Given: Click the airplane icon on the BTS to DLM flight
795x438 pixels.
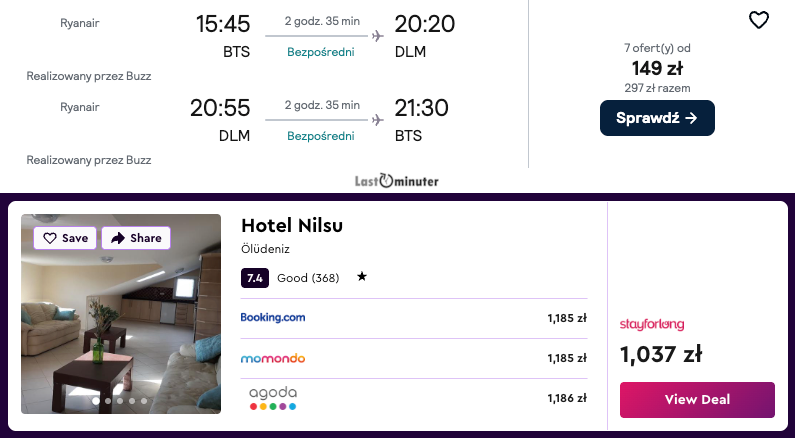Looking at the screenshot, I should click(377, 36).
